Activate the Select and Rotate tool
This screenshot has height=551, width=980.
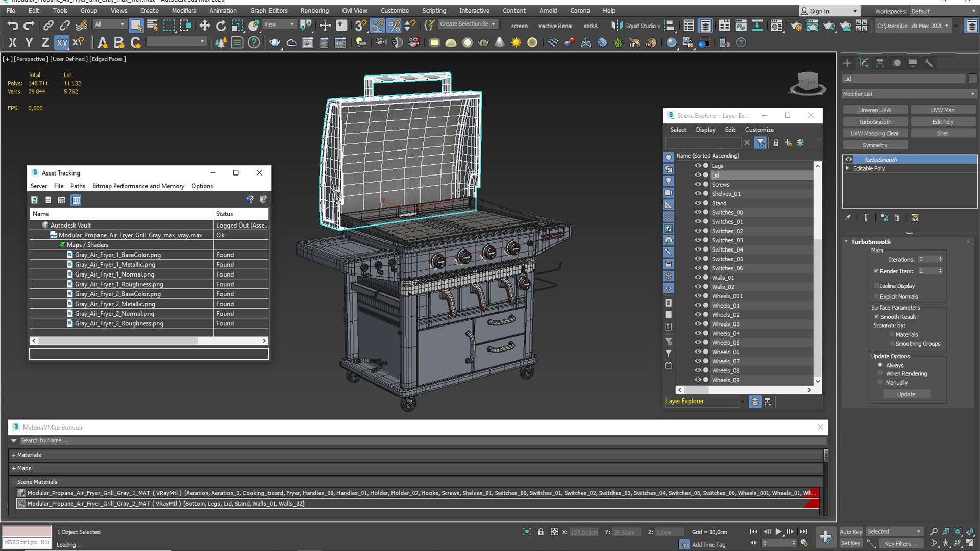[221, 25]
